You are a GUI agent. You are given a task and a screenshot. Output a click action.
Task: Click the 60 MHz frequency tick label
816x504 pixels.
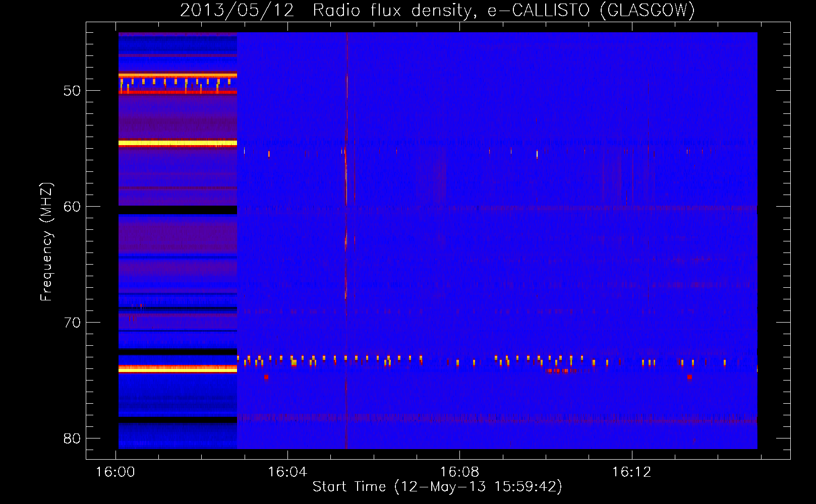tap(72, 207)
